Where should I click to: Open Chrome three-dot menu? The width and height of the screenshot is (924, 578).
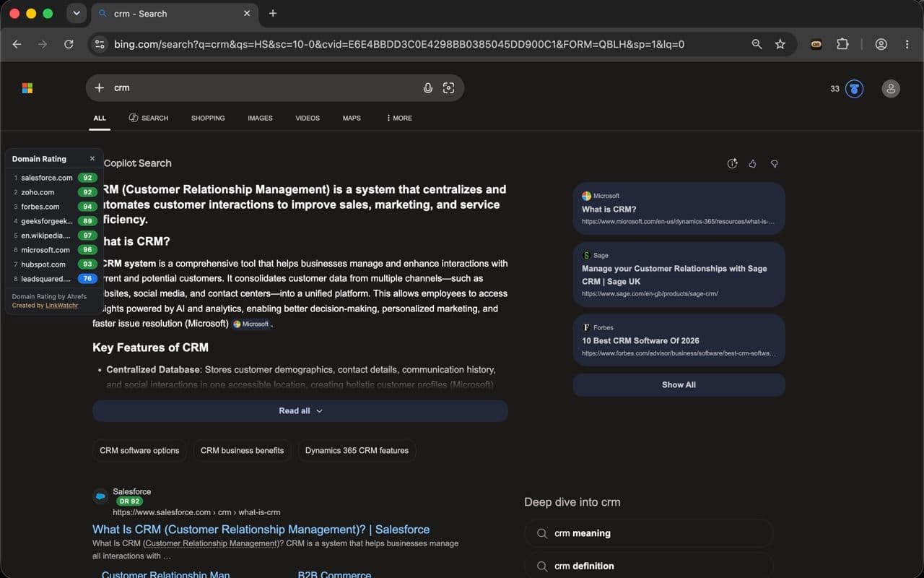point(907,44)
